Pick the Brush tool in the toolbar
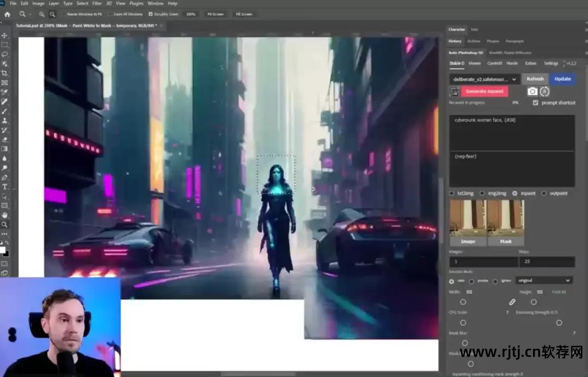This screenshot has width=588, height=377. 4,111
